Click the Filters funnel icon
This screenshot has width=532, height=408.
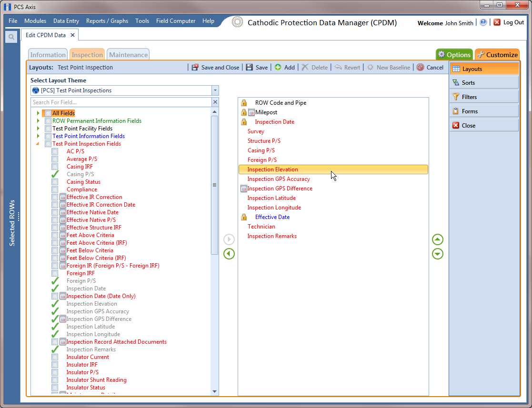[456, 97]
